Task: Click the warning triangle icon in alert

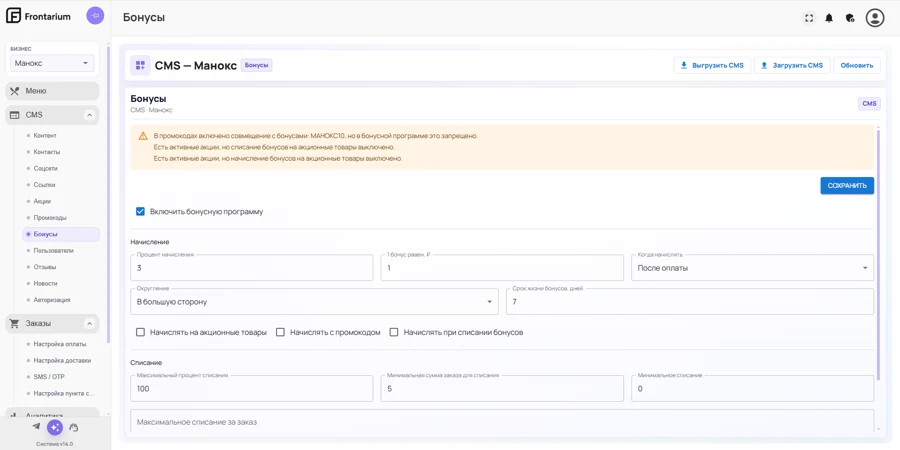Action: click(143, 136)
